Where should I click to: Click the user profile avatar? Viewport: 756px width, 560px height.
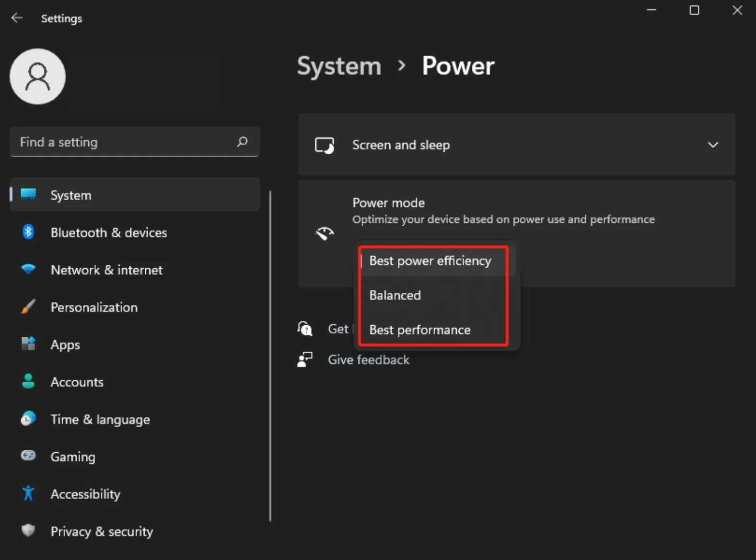click(37, 77)
